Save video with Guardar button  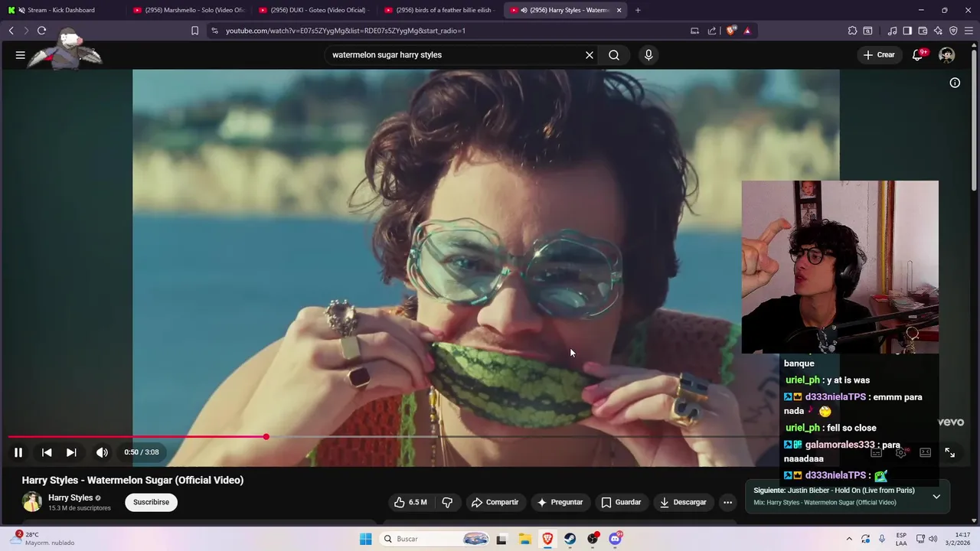tap(621, 502)
